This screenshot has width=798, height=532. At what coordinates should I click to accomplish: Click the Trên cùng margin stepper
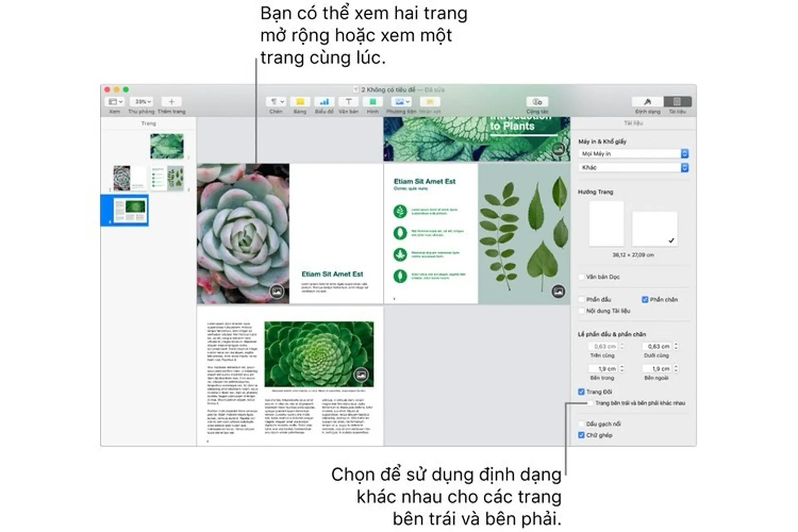click(x=622, y=346)
